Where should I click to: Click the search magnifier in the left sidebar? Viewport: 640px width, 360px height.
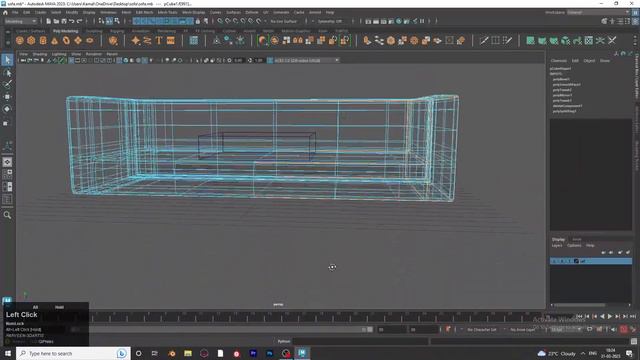pyautogui.click(x=7, y=215)
